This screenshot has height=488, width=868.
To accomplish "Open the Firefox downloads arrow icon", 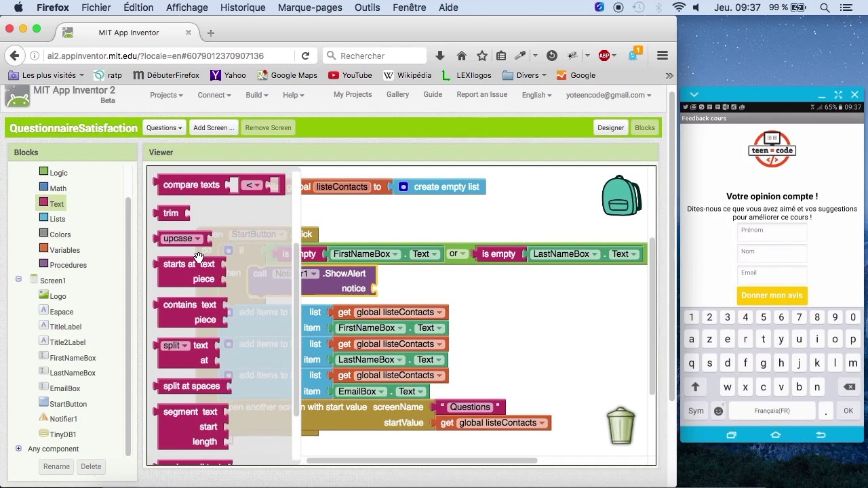I will 440,56.
